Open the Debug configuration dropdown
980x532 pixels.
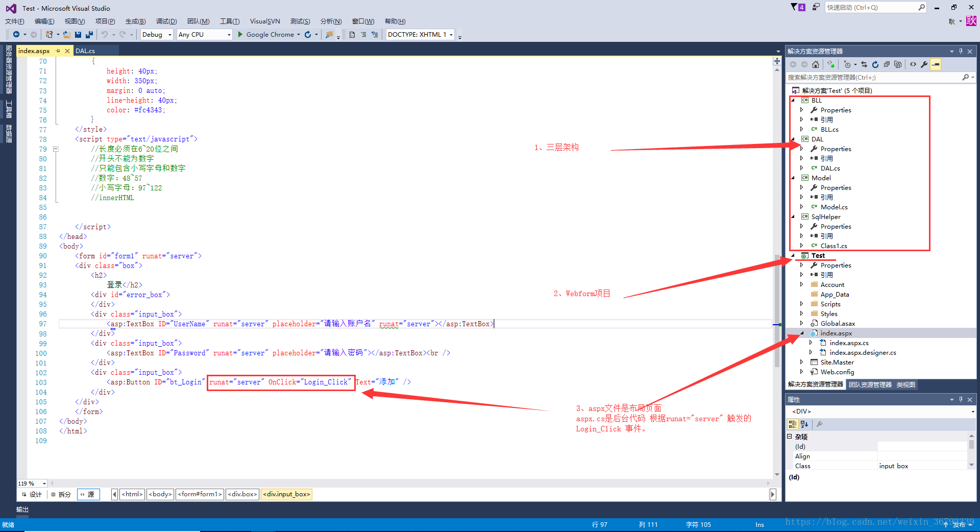(170, 35)
